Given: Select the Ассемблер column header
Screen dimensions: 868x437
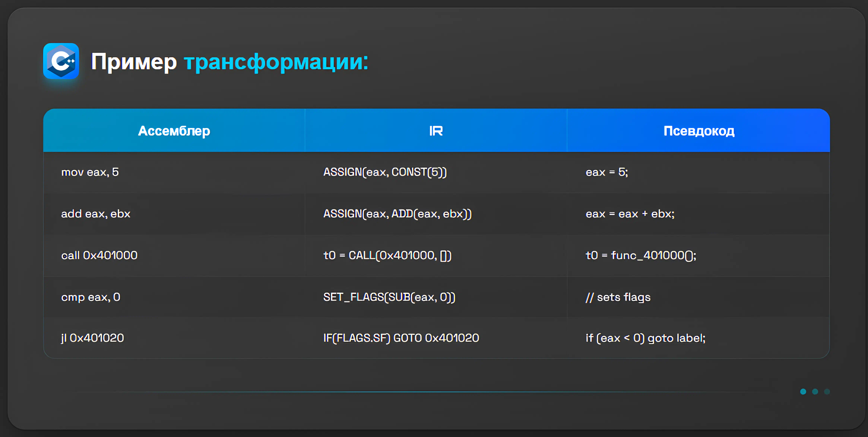Looking at the screenshot, I should [174, 131].
